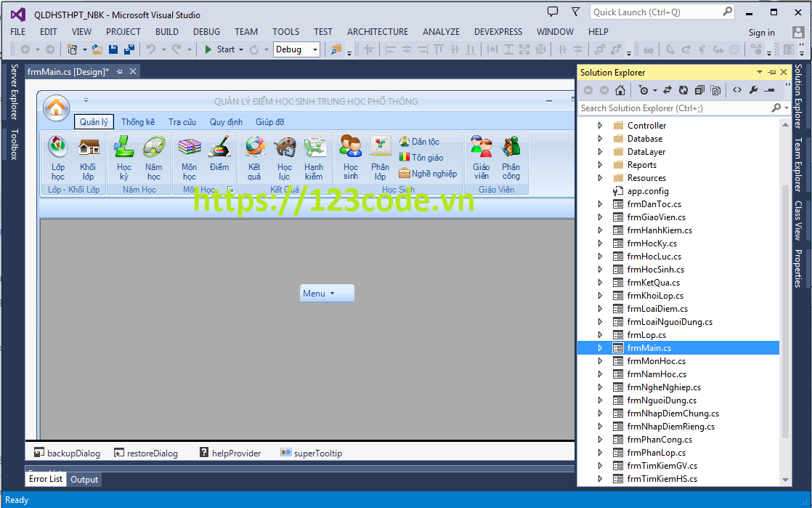Image resolution: width=812 pixels, height=508 pixels.
Task: Open Solution Explorer Properties wrench icon
Action: [x=752, y=89]
